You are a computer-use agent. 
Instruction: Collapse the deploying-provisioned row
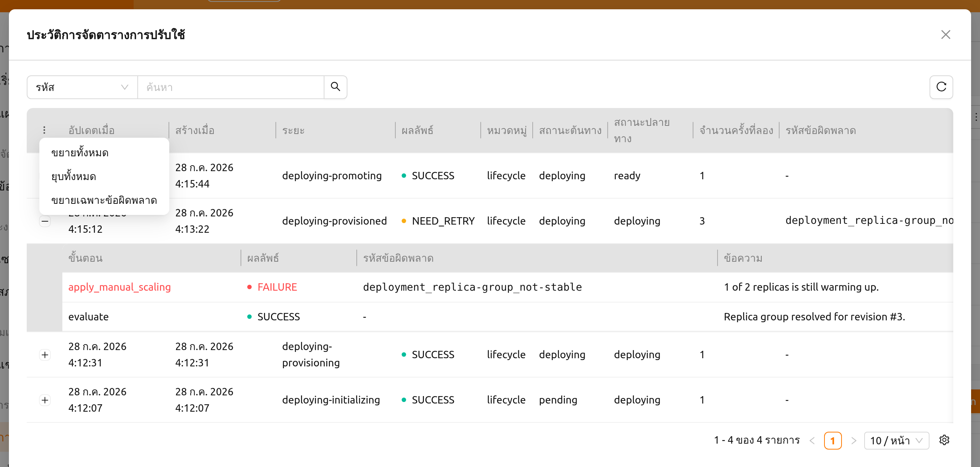[45, 221]
